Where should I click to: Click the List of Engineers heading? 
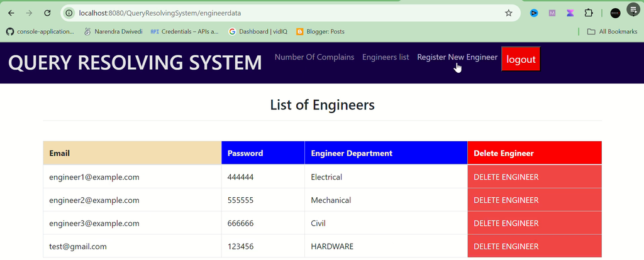tap(323, 105)
